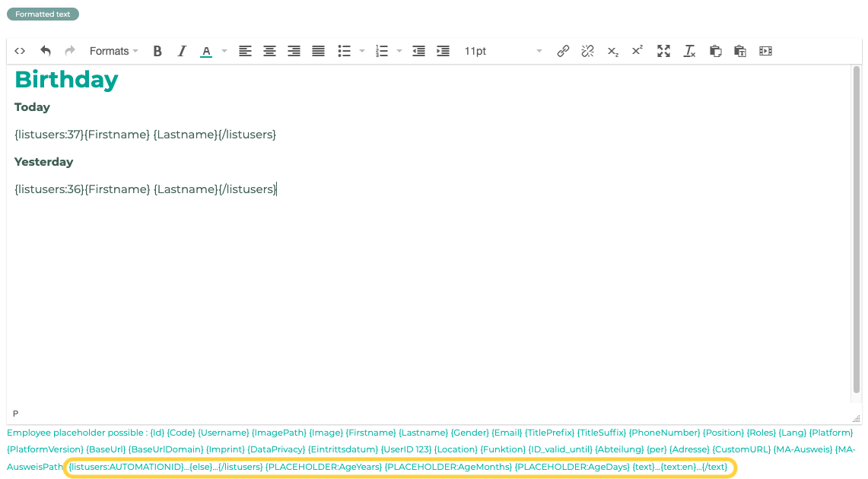The height and width of the screenshot is (479, 868).
Task: Click the {Position} placeholder
Action: pos(723,433)
